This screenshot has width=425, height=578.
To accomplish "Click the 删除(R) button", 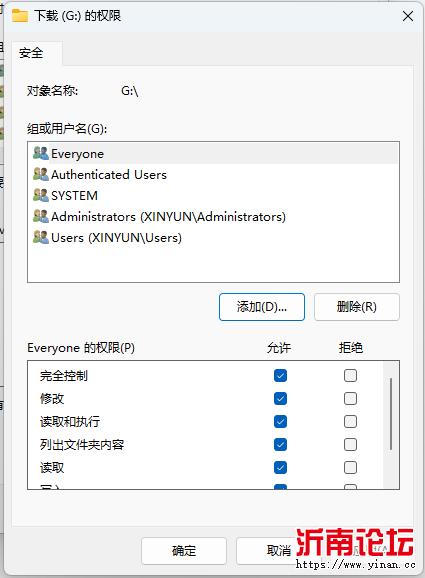I will 357,307.
